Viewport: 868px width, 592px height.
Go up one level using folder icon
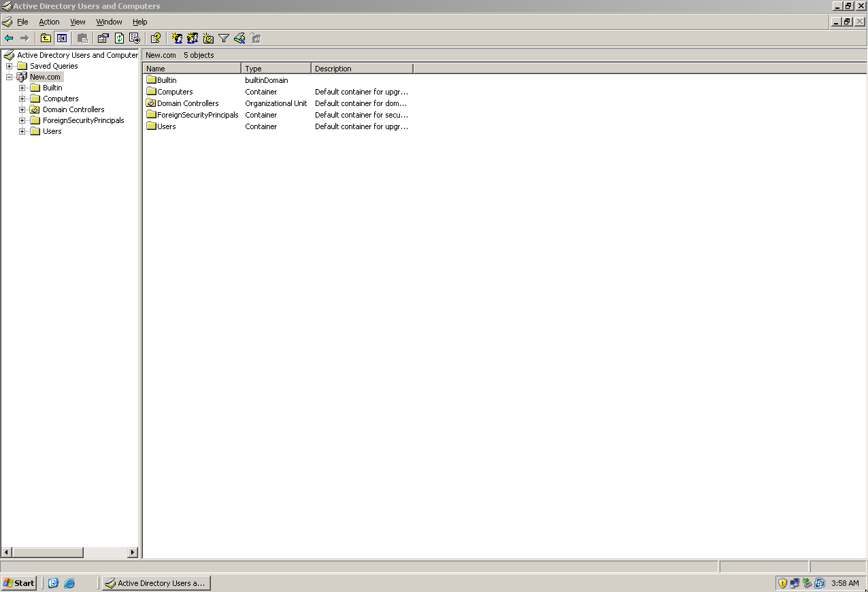coord(46,38)
